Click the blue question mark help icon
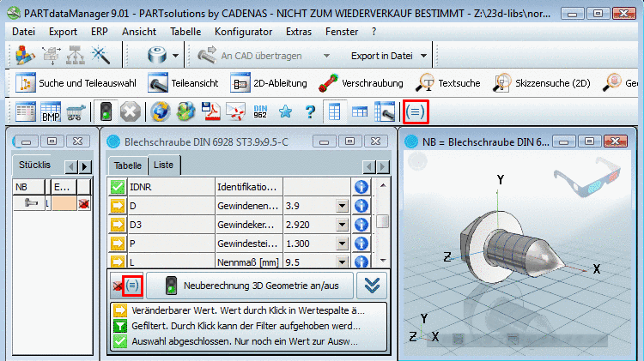This screenshot has width=644, height=361. point(310,111)
